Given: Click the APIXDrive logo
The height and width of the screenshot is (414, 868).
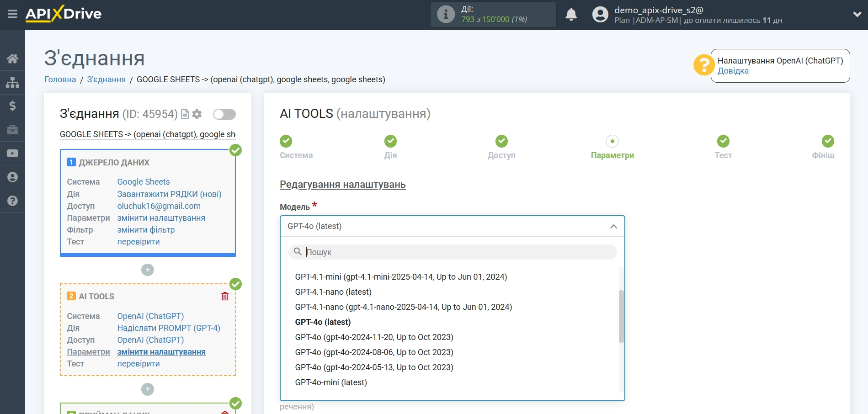Looking at the screenshot, I should tap(64, 14).
